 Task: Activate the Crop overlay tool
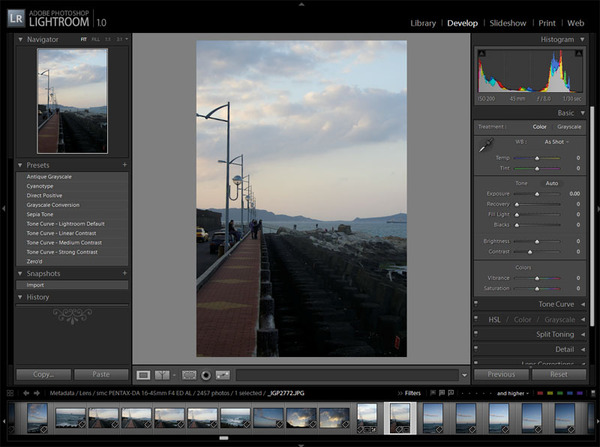(189, 375)
